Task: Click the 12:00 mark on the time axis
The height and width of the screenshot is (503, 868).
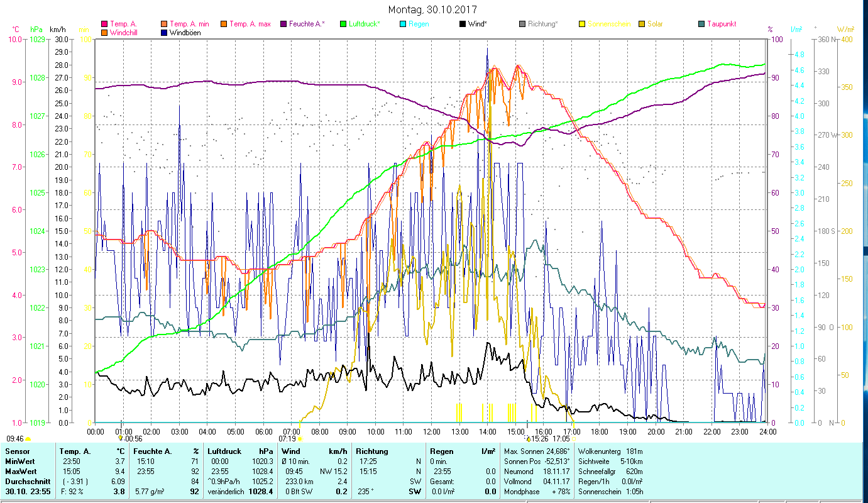Action: 431,431
